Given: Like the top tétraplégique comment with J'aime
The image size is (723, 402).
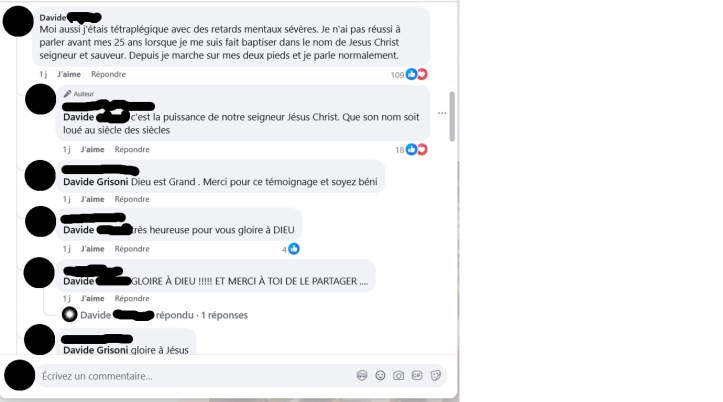Looking at the screenshot, I should tap(69, 74).
